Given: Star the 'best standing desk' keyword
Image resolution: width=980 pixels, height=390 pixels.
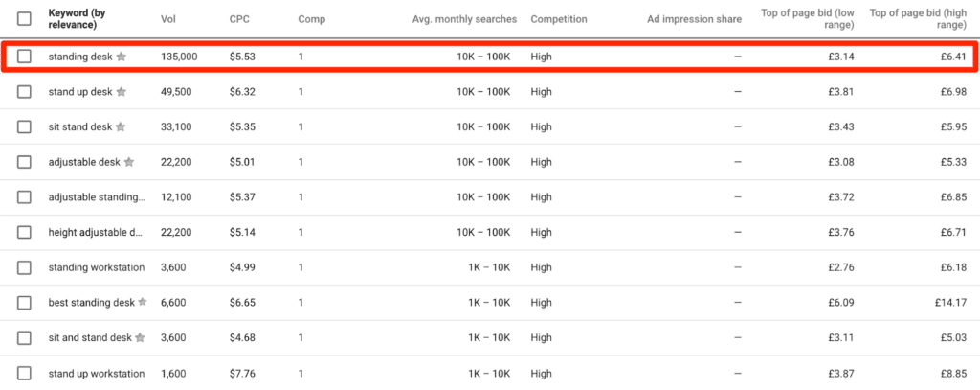Looking at the screenshot, I should tap(143, 302).
